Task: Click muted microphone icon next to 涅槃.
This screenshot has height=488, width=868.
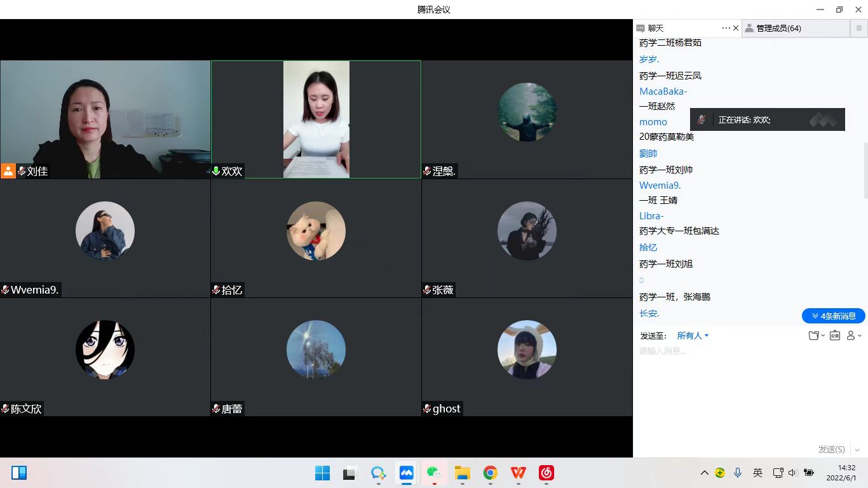Action: click(x=427, y=171)
